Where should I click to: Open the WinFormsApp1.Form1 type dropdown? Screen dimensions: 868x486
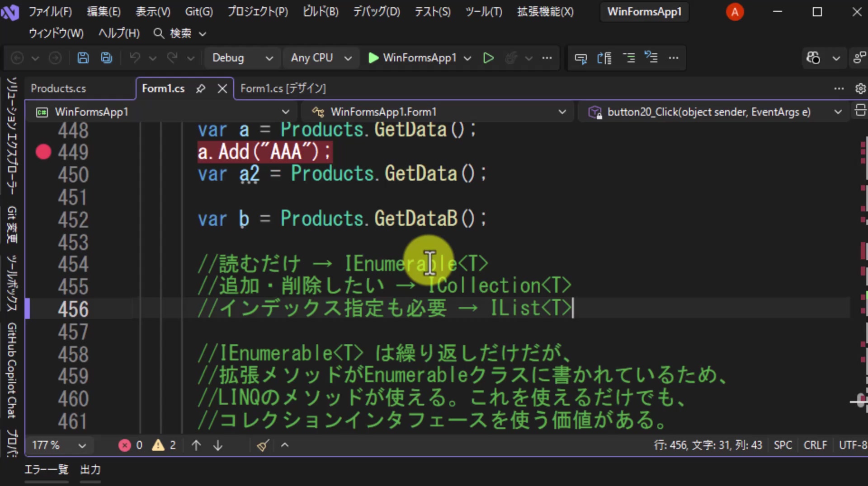point(438,112)
